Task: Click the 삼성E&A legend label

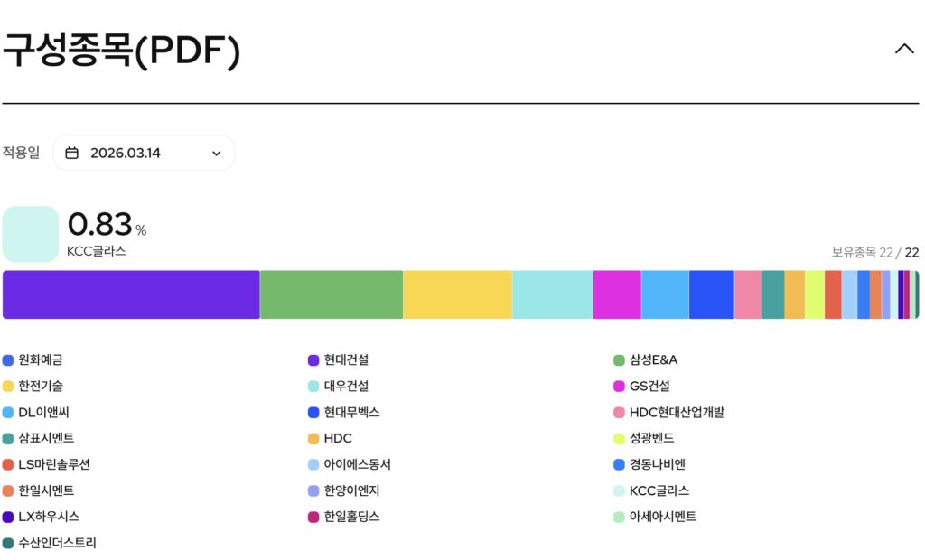Action: [x=653, y=360]
